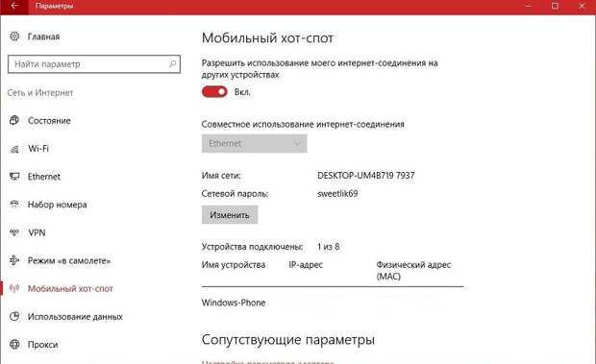Click the Сеть и Интернет heading

(x=40, y=92)
